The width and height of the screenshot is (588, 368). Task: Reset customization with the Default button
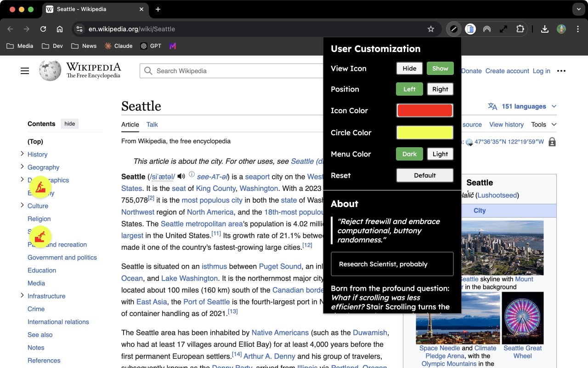point(425,175)
